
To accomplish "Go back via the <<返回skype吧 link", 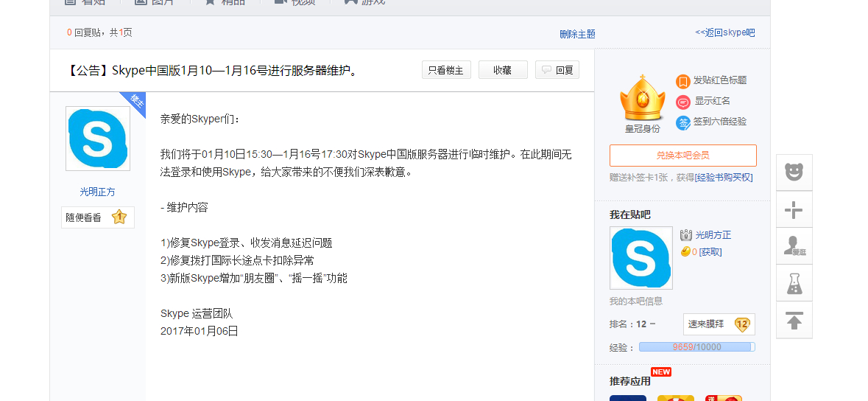I will pyautogui.click(x=724, y=32).
